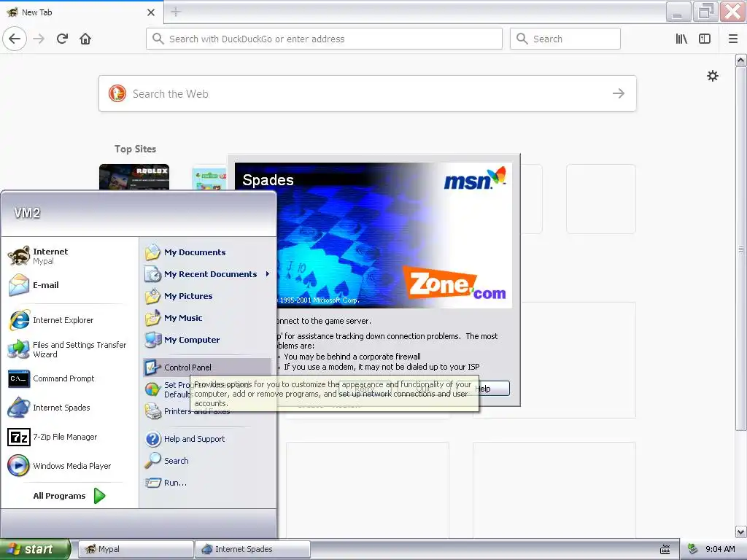This screenshot has width=747, height=560.
Task: Click the browser Back button
Action: pyautogui.click(x=15, y=39)
